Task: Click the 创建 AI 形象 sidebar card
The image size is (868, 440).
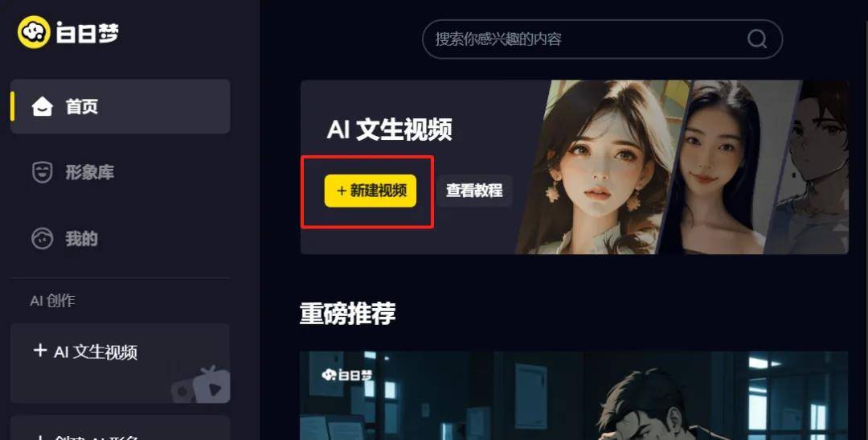Action: point(120,428)
